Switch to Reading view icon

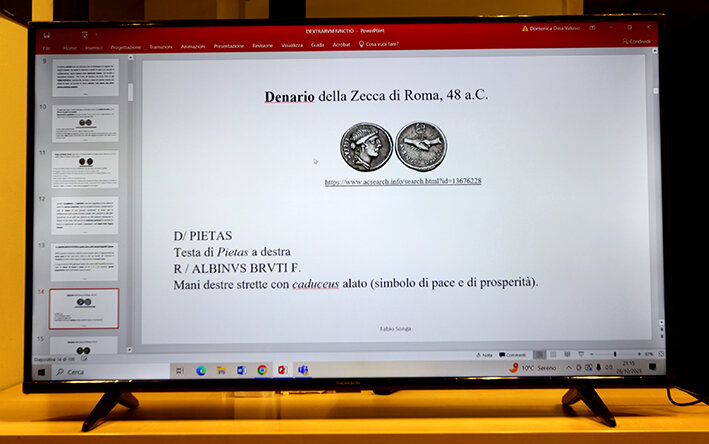pyautogui.click(x=567, y=354)
